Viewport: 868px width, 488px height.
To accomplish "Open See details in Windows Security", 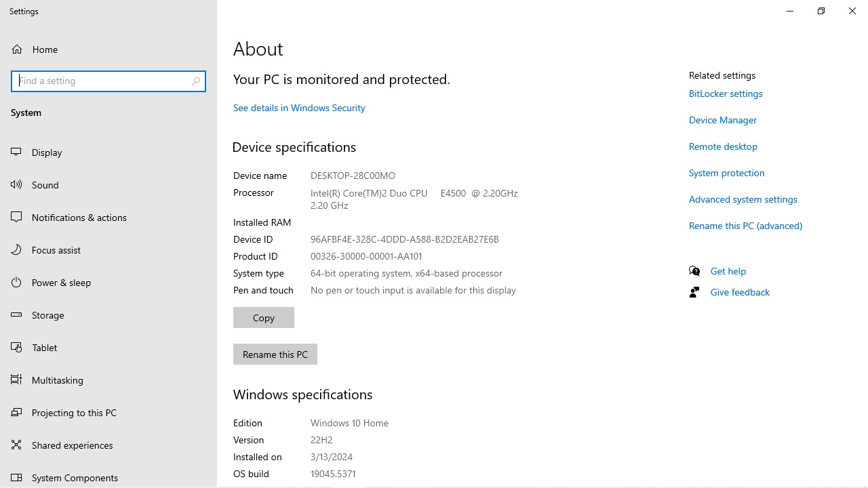I will pyautogui.click(x=299, y=108).
